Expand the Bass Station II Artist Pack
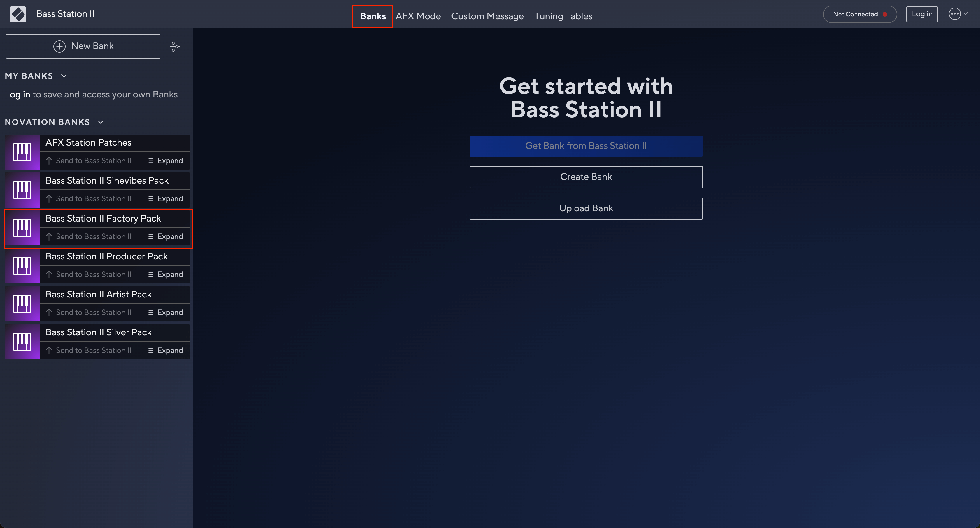Screen dimensions: 980x528 click(165, 313)
